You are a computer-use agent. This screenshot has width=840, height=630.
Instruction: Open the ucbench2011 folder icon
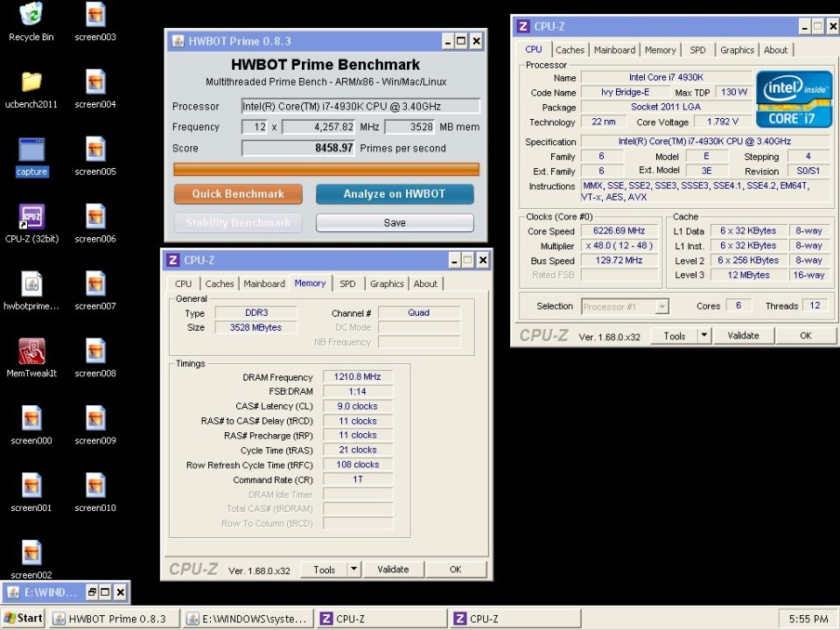(31, 81)
